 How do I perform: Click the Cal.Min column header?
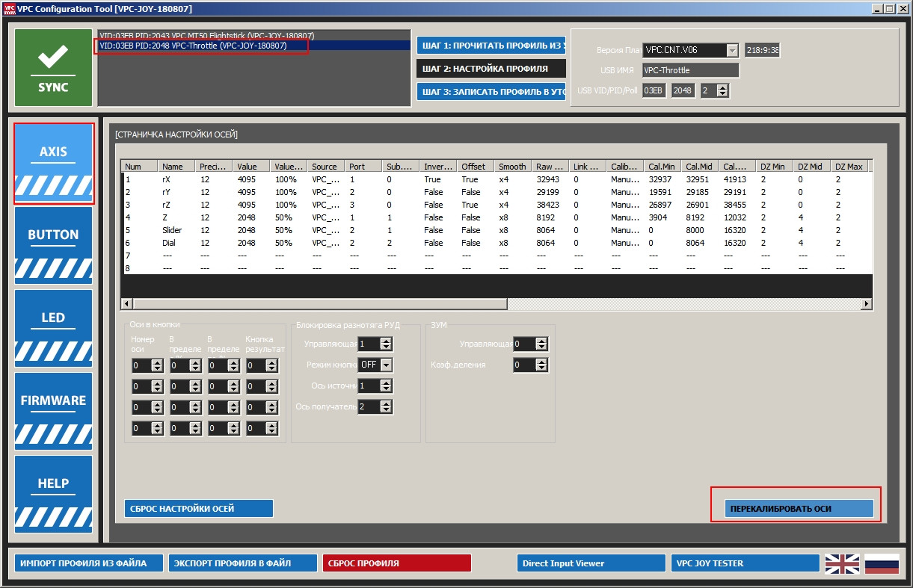663,167
